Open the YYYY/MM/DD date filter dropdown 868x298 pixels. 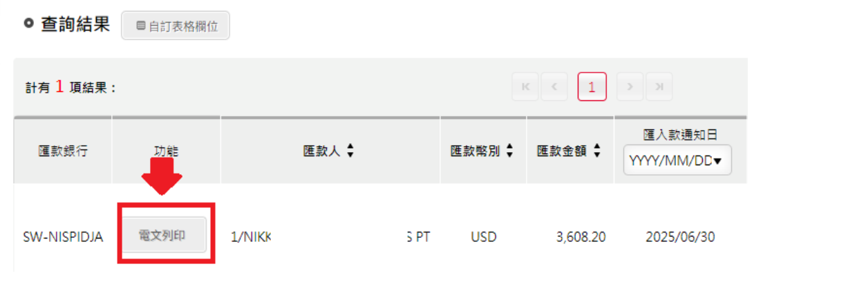[x=677, y=161]
